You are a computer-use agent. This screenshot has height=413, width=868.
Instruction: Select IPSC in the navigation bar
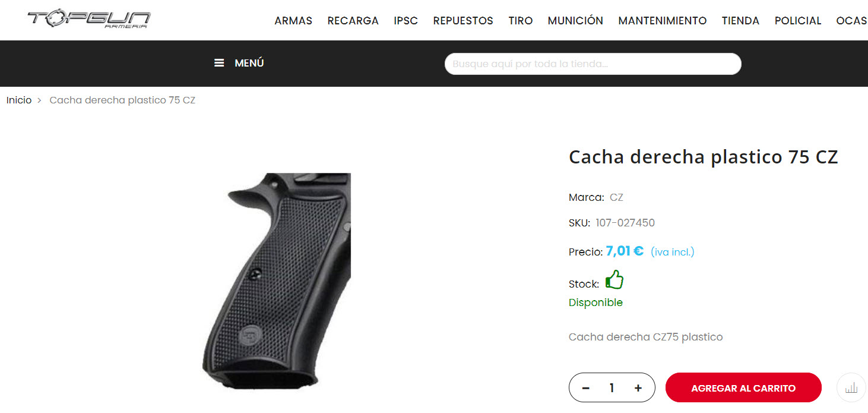coord(406,21)
